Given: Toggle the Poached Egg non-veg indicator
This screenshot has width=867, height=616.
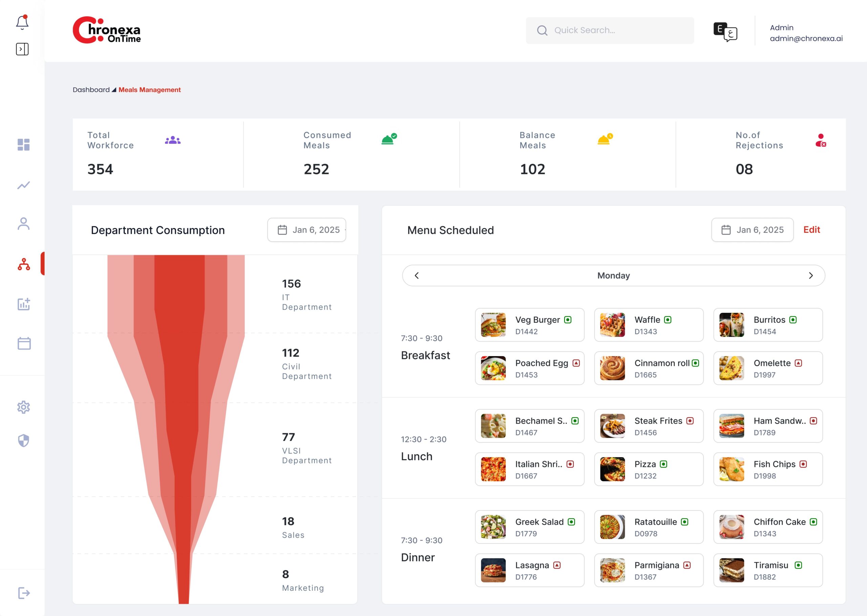Looking at the screenshot, I should pyautogui.click(x=576, y=363).
